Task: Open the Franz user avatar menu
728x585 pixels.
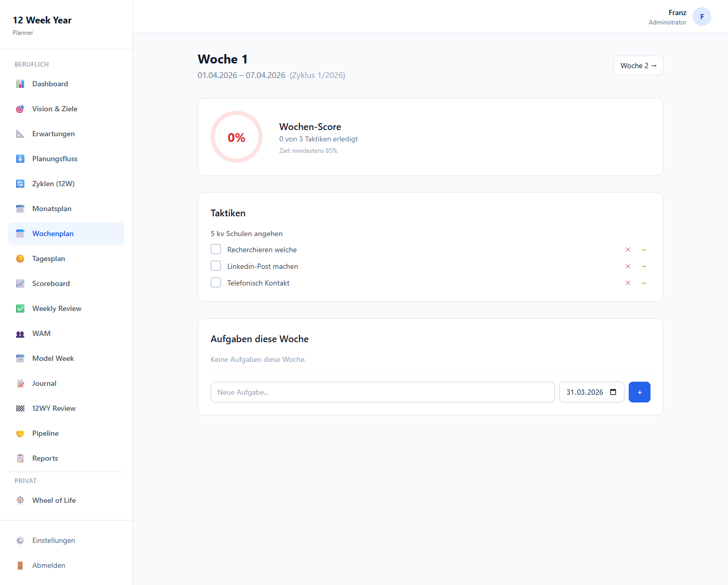Action: (x=701, y=17)
